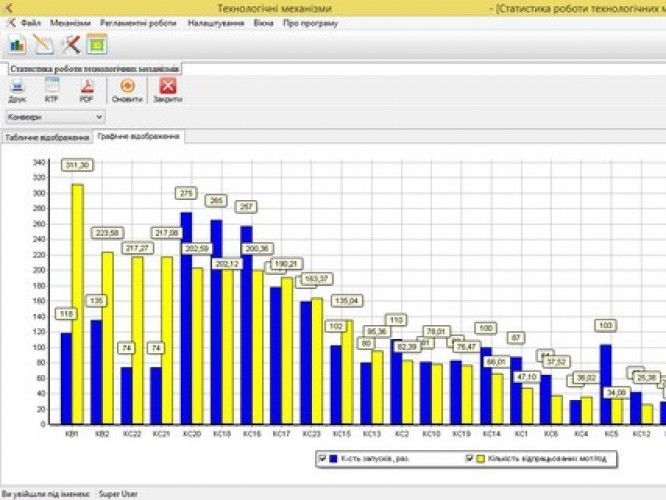
Task: Export the report to RTF
Action: 51,91
